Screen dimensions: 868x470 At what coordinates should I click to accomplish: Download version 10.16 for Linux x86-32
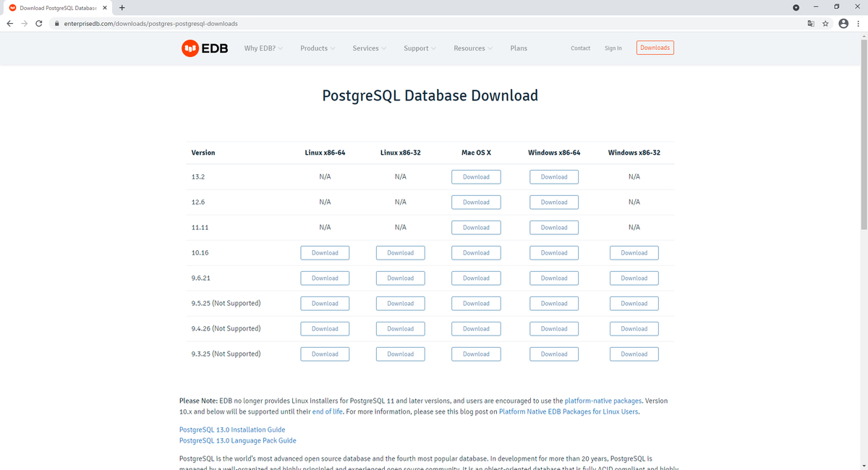pos(400,253)
